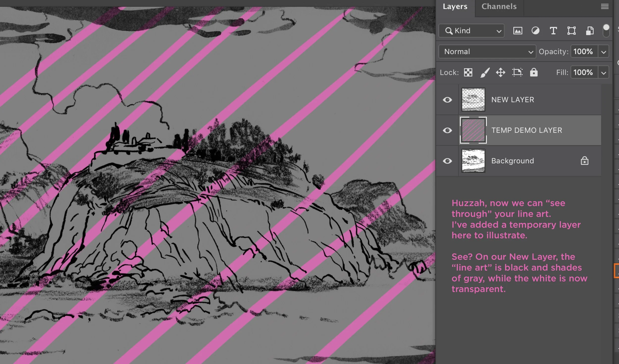Lock layer position move icon
This screenshot has width=619, height=364.
point(501,72)
